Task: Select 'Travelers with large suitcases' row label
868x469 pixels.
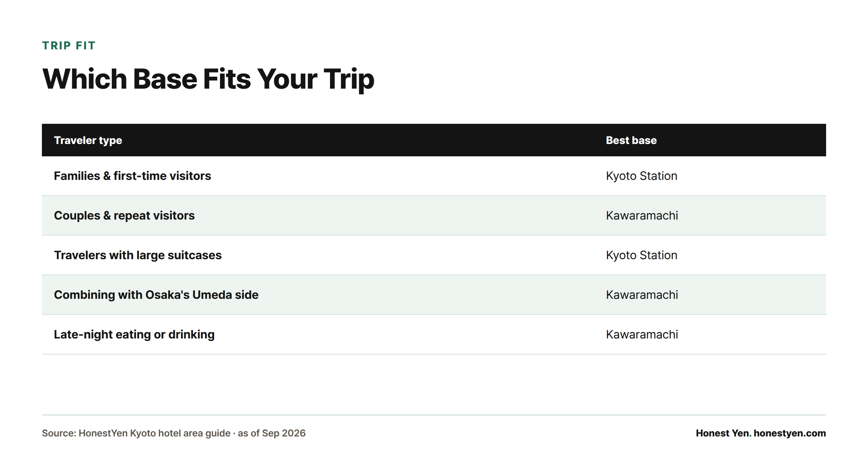Action: pyautogui.click(x=138, y=255)
